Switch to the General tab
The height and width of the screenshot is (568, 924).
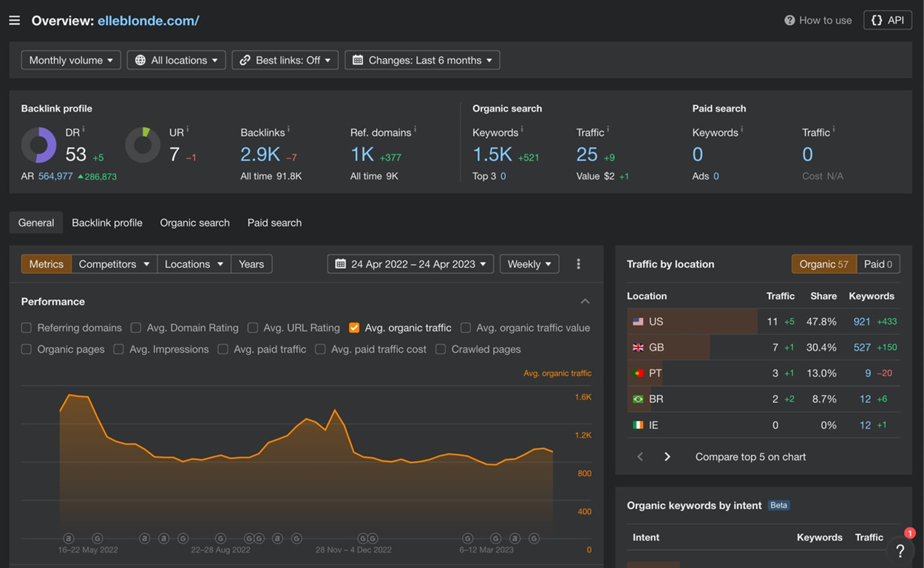click(36, 223)
